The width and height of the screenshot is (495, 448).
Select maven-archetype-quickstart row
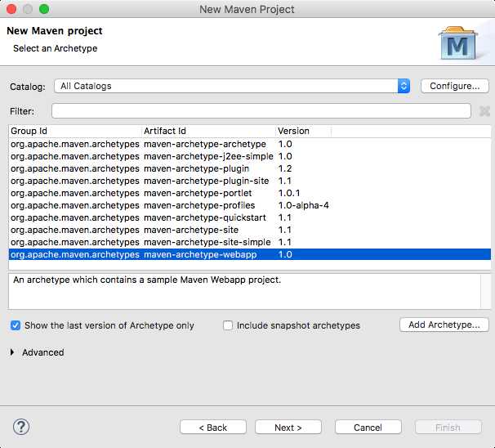point(250,217)
